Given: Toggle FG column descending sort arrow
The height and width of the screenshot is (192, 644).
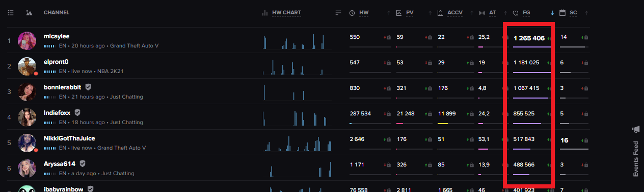Looking at the screenshot, I should [553, 13].
